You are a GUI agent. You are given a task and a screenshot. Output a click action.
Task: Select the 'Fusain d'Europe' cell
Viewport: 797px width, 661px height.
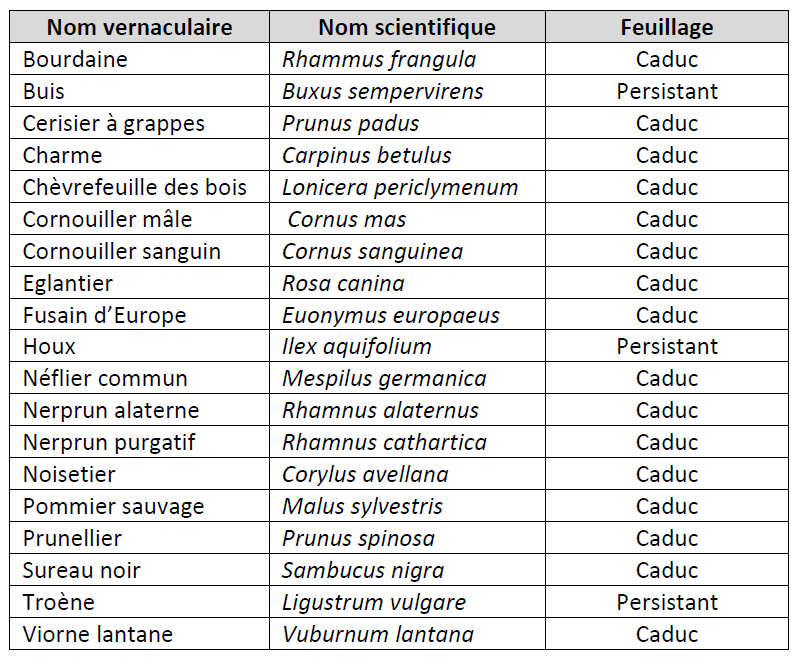[105, 315]
